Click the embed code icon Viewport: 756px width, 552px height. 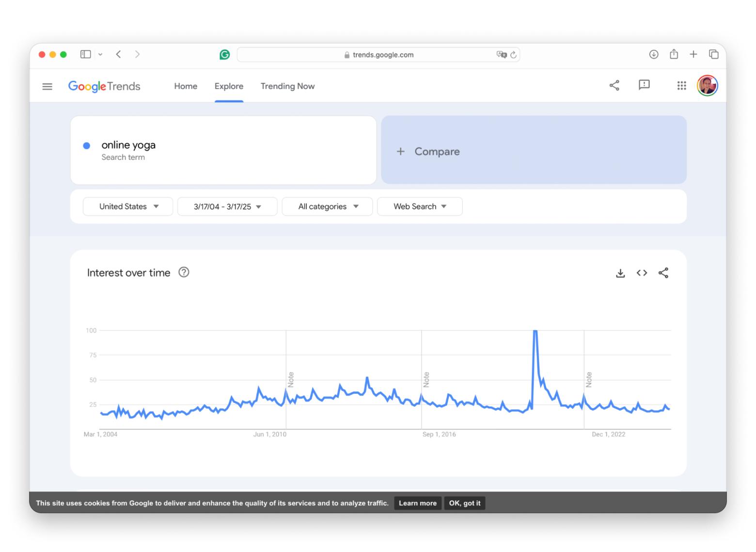coord(642,273)
